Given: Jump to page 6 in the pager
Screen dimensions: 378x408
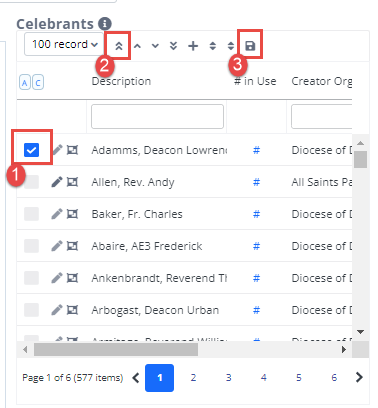Looking at the screenshot, I should tap(334, 378).
